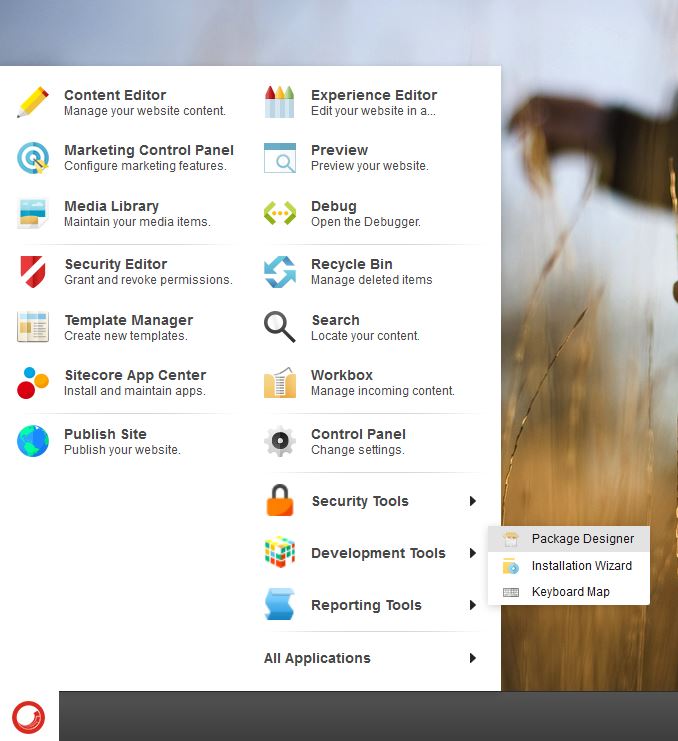Open the All Applications menu entry

pos(371,658)
